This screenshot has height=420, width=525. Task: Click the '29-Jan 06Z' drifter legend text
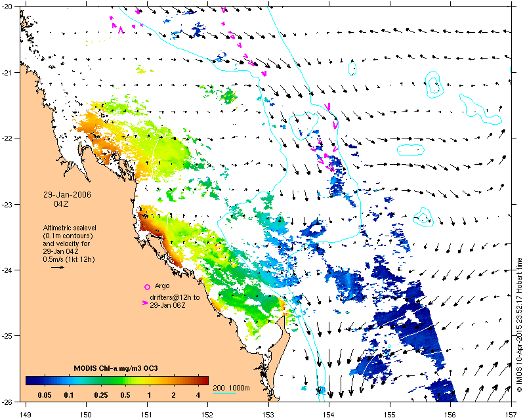coord(167,305)
